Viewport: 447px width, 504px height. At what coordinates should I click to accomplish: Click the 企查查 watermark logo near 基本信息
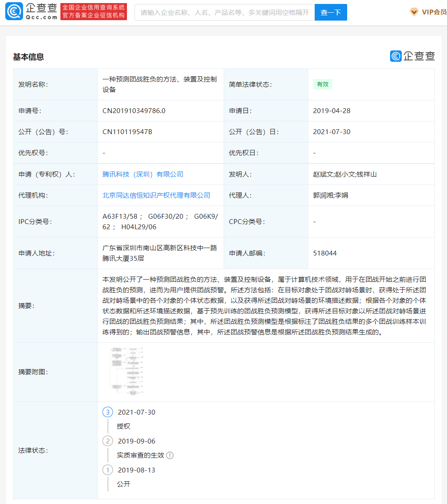pyautogui.click(x=412, y=56)
